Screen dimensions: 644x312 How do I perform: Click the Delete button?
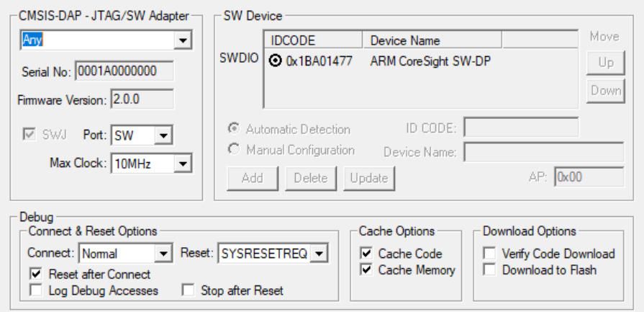(x=311, y=178)
